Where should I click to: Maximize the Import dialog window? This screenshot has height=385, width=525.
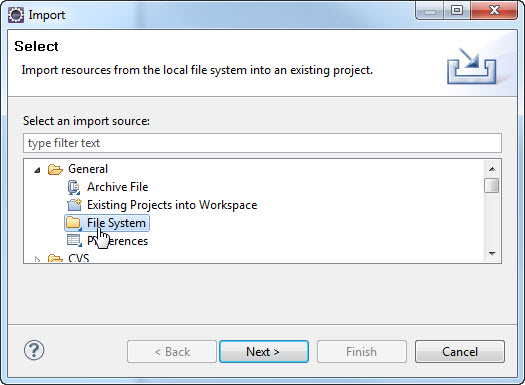457,11
